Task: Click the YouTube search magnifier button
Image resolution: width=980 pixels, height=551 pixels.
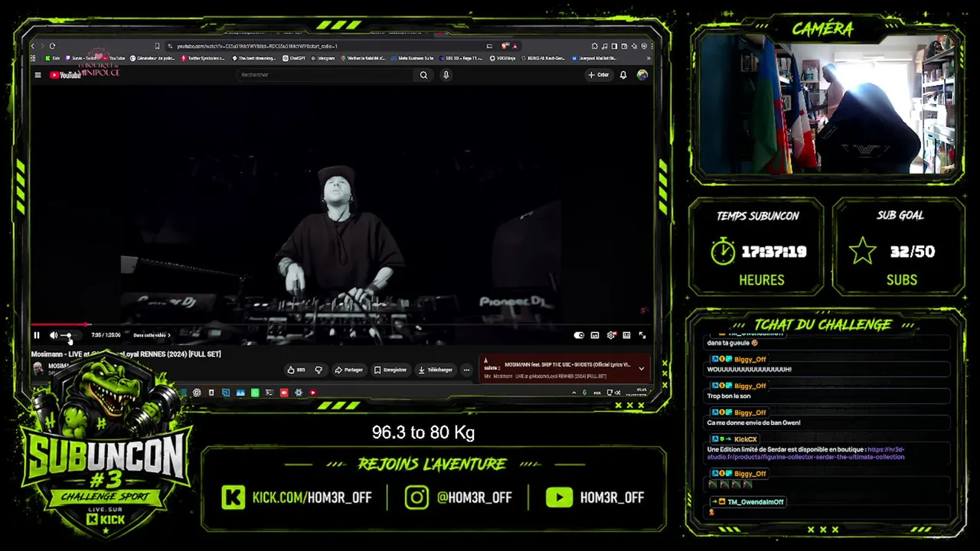Action: (x=423, y=75)
